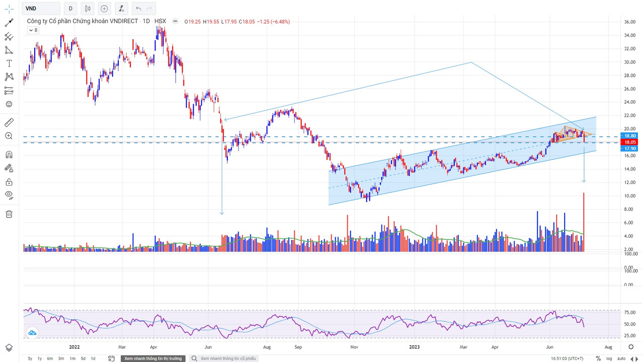Click the 17.90 price label on the axis
Image resolution: width=644 pixels, height=362 pixels.
pyautogui.click(x=630, y=149)
